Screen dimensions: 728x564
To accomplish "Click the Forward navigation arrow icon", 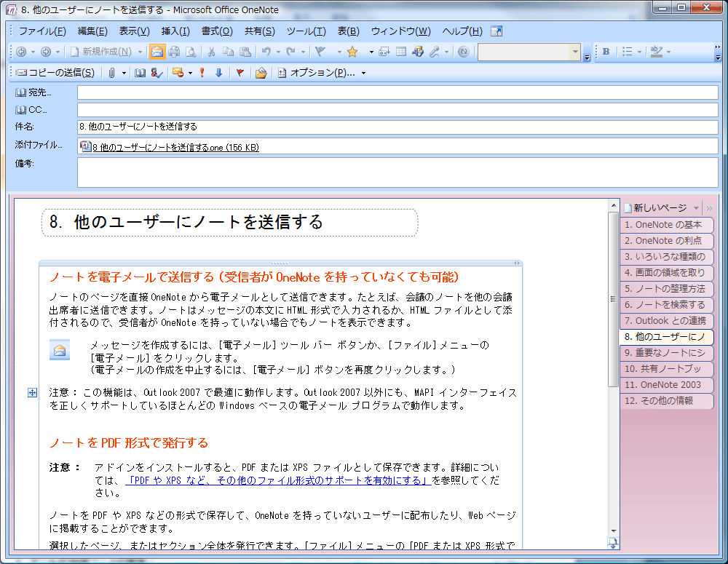I will point(45,52).
